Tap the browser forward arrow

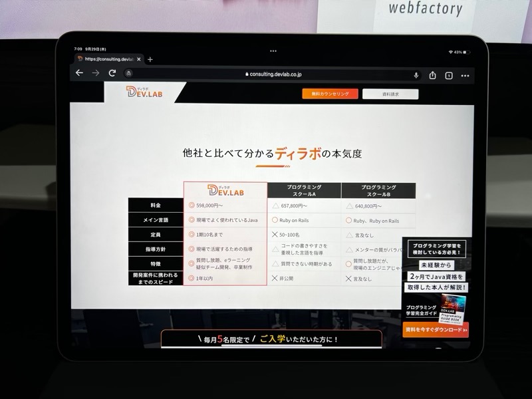click(96, 73)
